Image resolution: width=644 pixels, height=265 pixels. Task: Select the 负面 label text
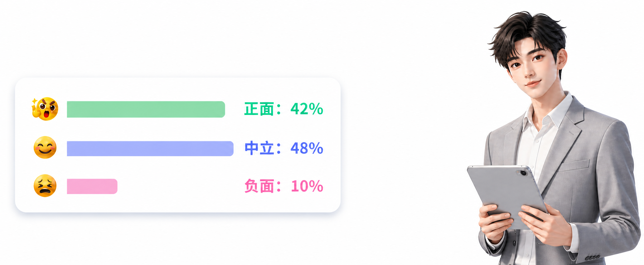tap(259, 186)
